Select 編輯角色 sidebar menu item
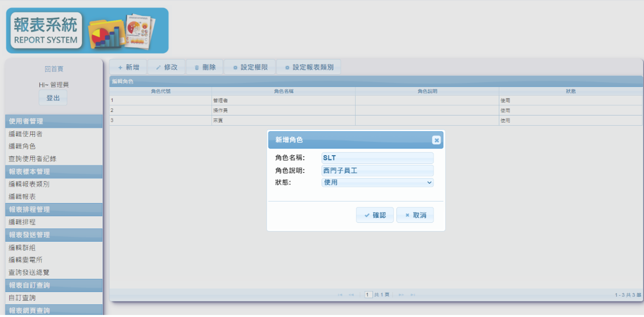The image size is (644, 317). (22, 146)
